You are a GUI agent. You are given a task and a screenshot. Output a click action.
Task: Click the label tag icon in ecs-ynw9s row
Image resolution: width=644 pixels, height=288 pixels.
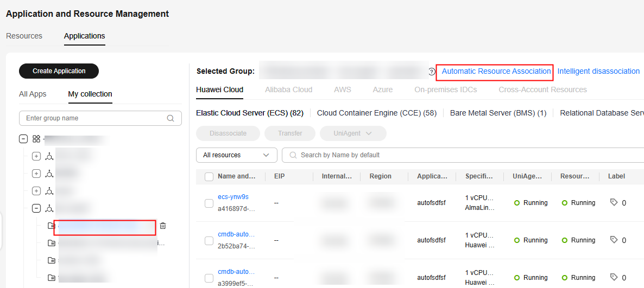pos(614,202)
